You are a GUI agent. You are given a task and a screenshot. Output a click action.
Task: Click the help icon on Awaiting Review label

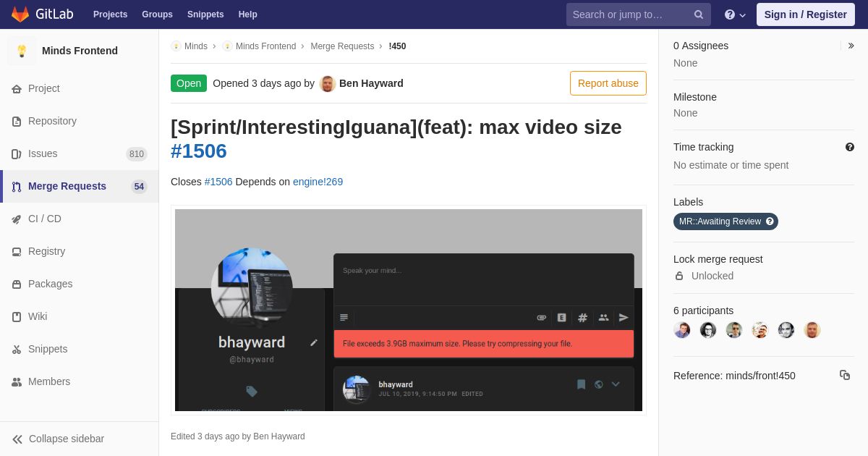point(770,221)
